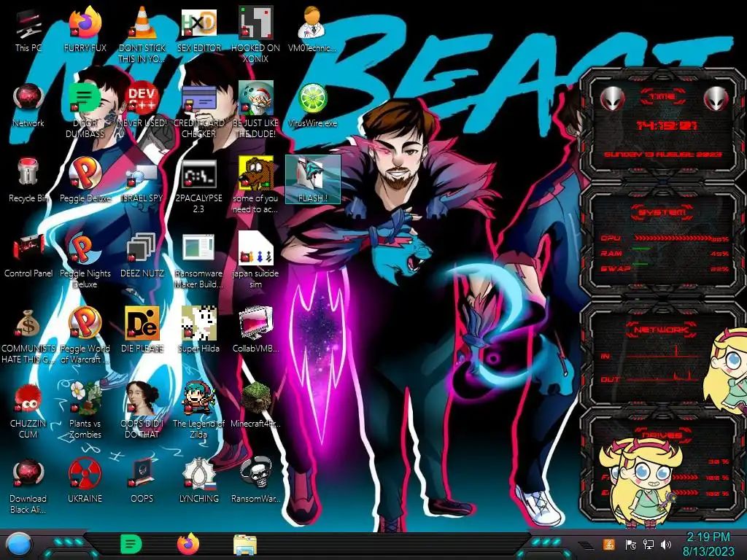Select the FURRY FUX Firefox shortcut
747x560 pixels.
pyautogui.click(x=85, y=29)
